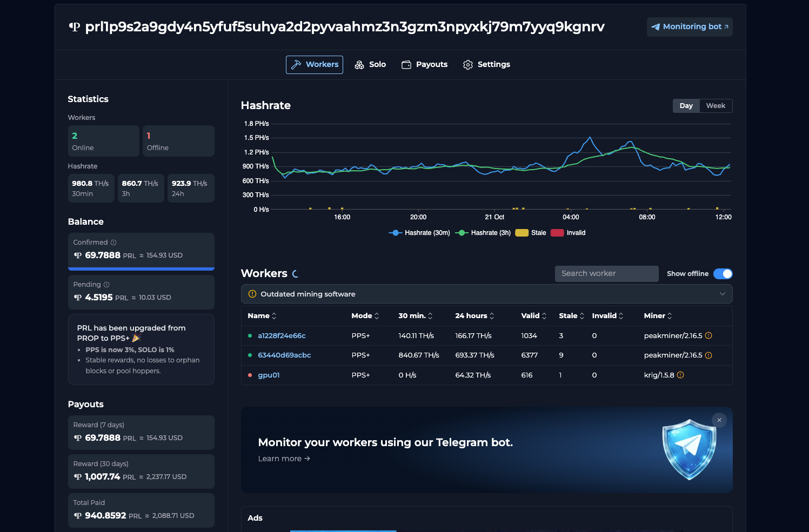Viewport: 809px width, 532px height.
Task: Click the red offline status dot for gpu01
Action: coord(250,375)
